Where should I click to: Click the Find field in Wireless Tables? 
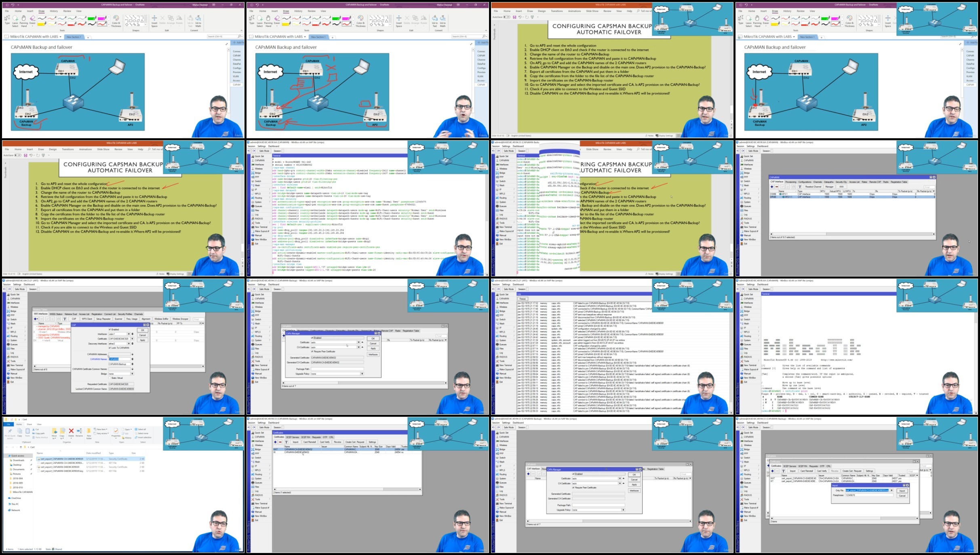click(198, 319)
